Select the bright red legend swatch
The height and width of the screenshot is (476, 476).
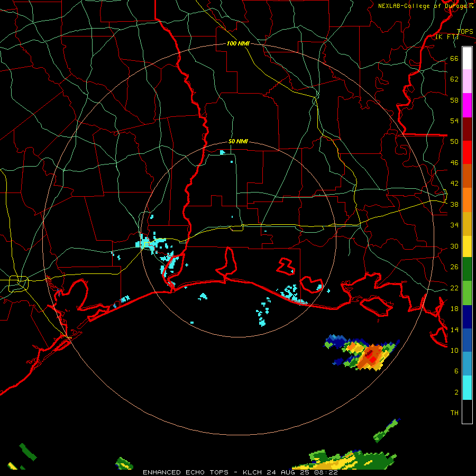467,152
